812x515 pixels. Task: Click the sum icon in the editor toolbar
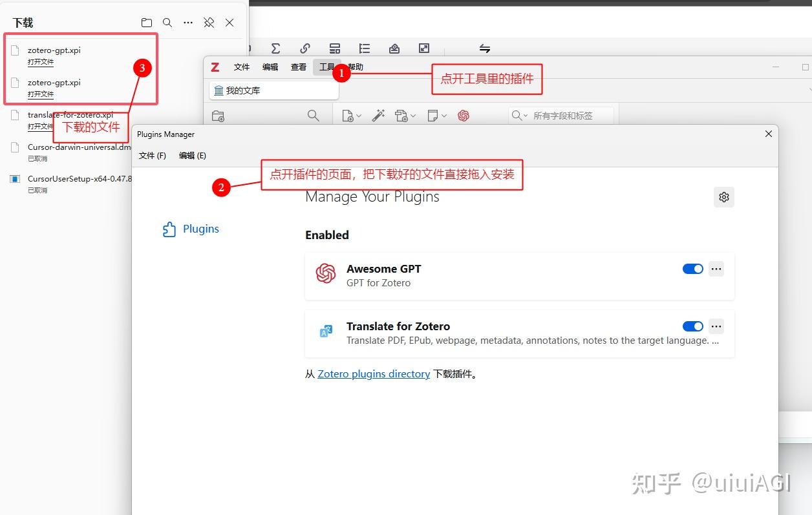click(276, 48)
